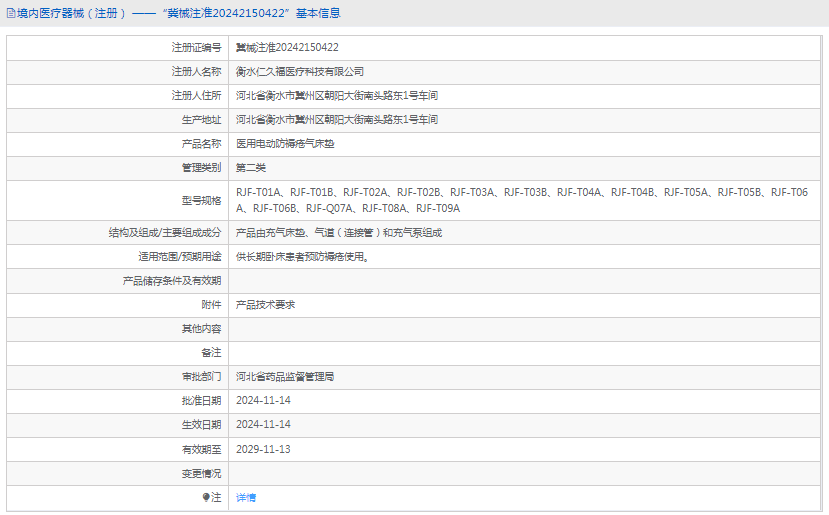Select the date 2024-11-14 in the 生效日期 row
The width and height of the screenshot is (829, 515).
coord(263,425)
